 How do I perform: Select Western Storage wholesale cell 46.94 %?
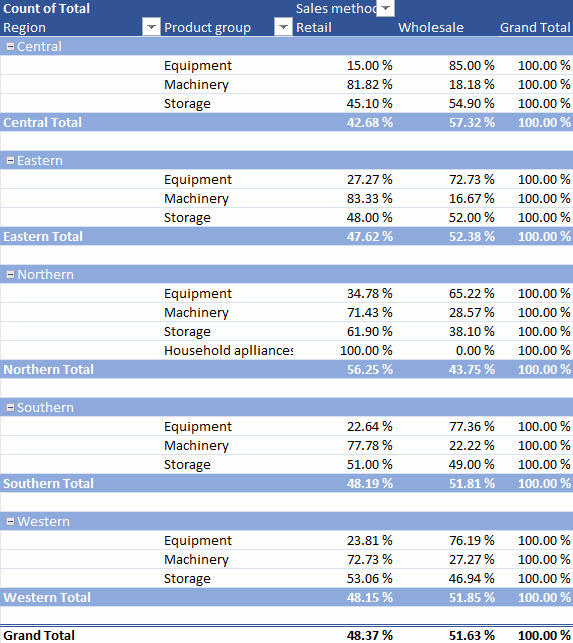[471, 579]
